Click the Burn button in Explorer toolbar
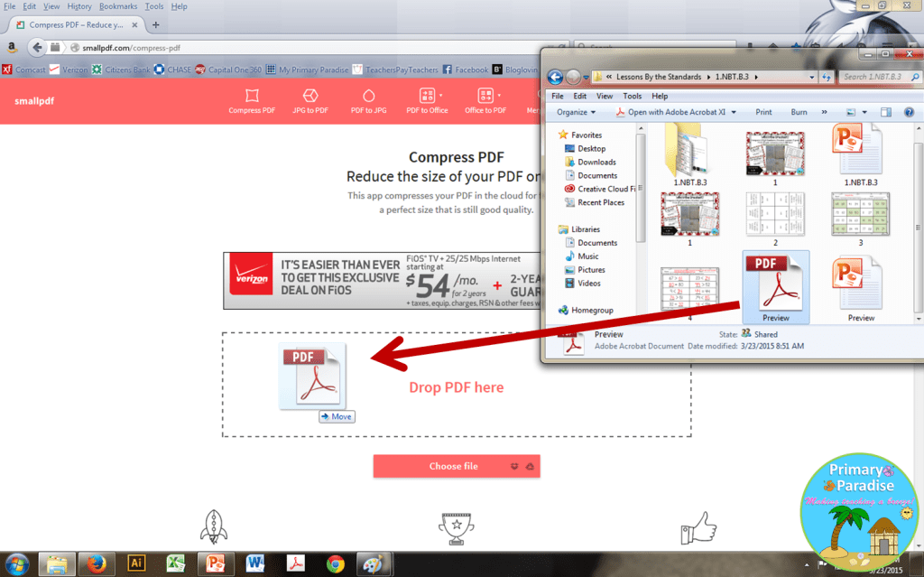The height and width of the screenshot is (577, 924). (799, 112)
